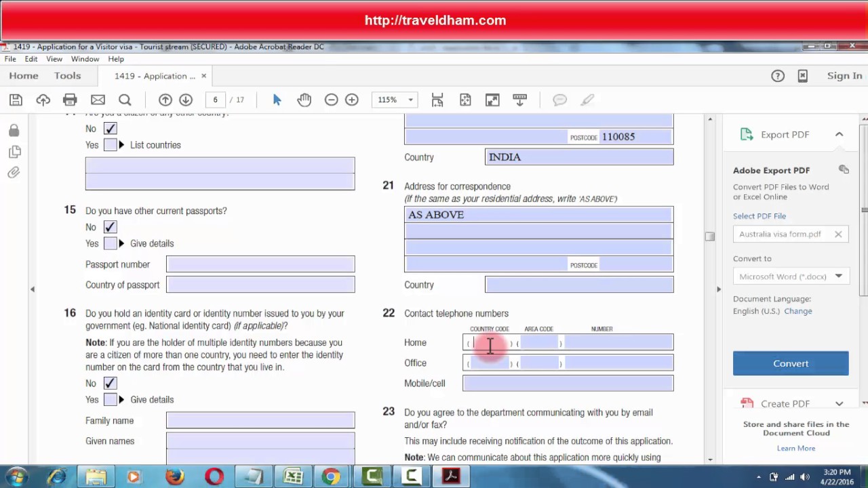Screen dimensions: 868x488
Task: Remove selected Australia visa form file
Action: click(838, 235)
